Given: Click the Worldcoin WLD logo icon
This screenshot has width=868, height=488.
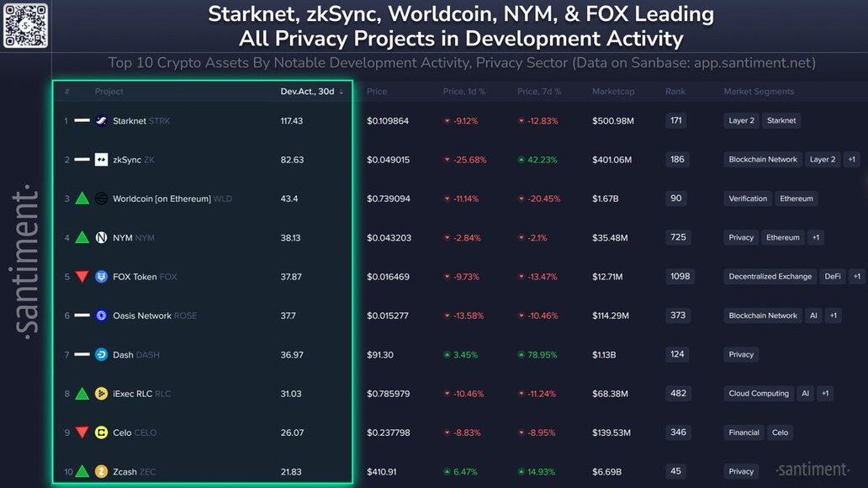Looking at the screenshot, I should tap(101, 199).
